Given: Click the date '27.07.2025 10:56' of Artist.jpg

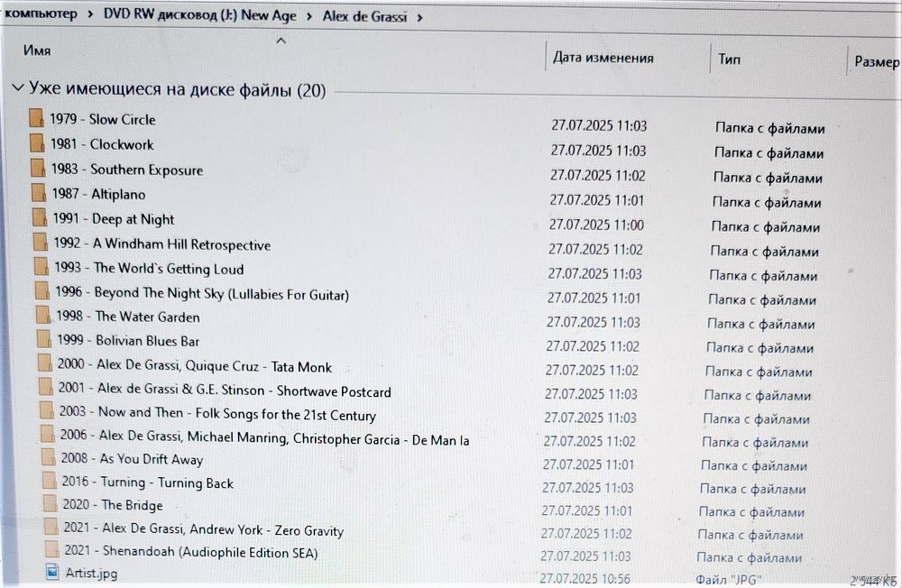Looking at the screenshot, I should (x=584, y=578).
